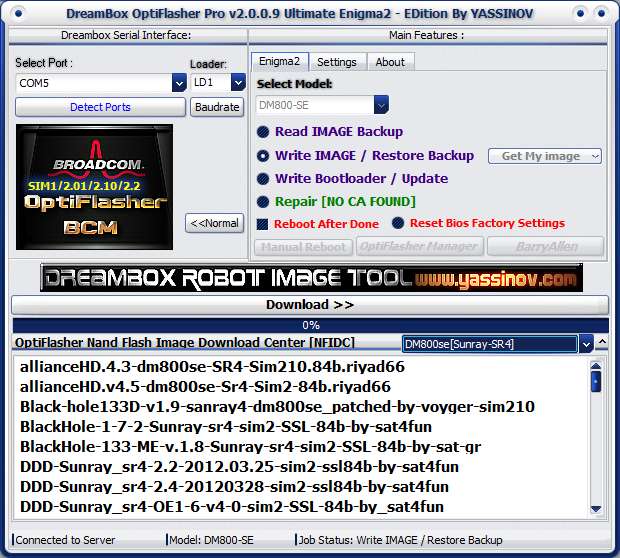620x558 pixels.
Task: Click the Model: DM800-SE status text
Action: pos(212,540)
